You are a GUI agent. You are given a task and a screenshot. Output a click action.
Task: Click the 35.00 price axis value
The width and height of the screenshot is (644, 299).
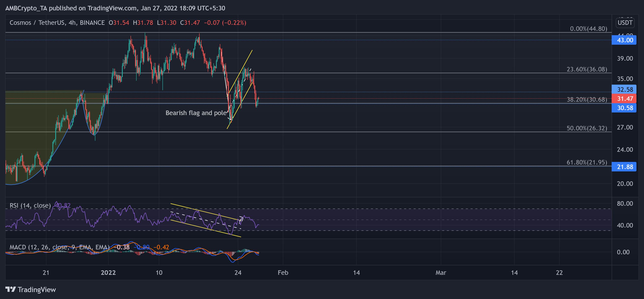[625, 79]
